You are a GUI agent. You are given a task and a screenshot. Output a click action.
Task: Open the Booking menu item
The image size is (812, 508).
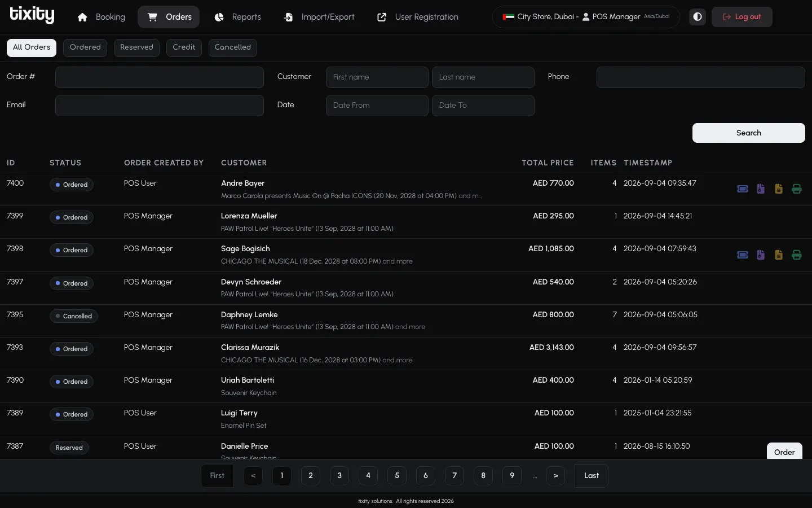tap(101, 17)
